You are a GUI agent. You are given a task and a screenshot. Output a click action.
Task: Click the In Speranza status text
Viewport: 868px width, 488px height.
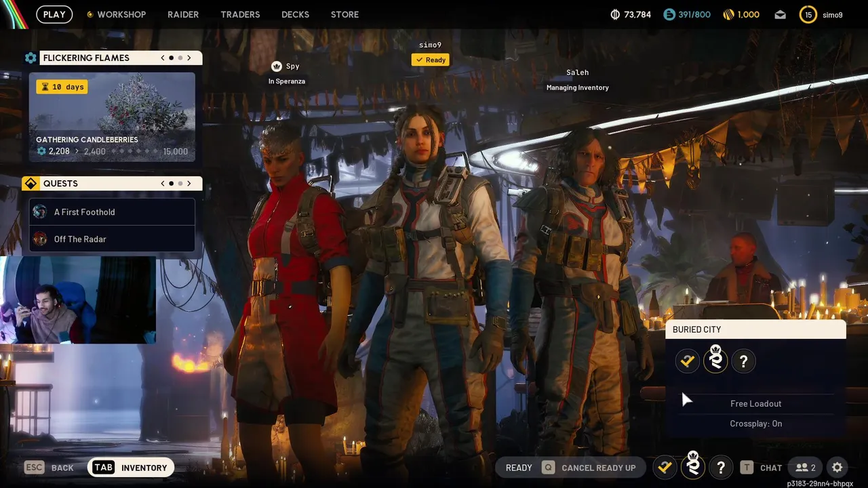(287, 81)
